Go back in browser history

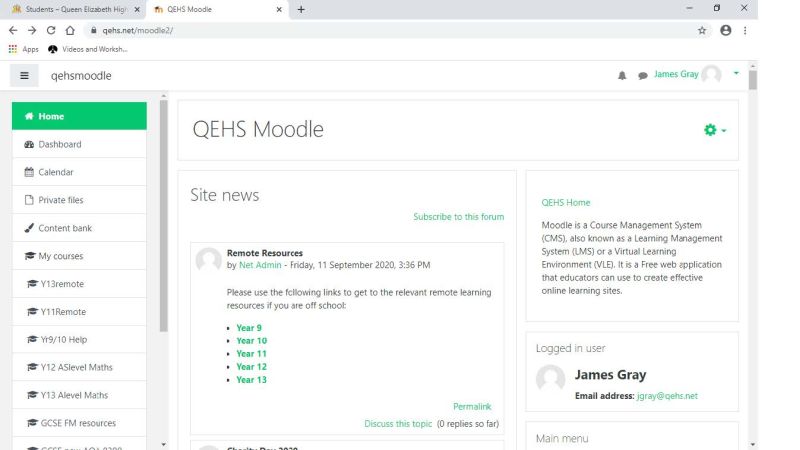13,30
